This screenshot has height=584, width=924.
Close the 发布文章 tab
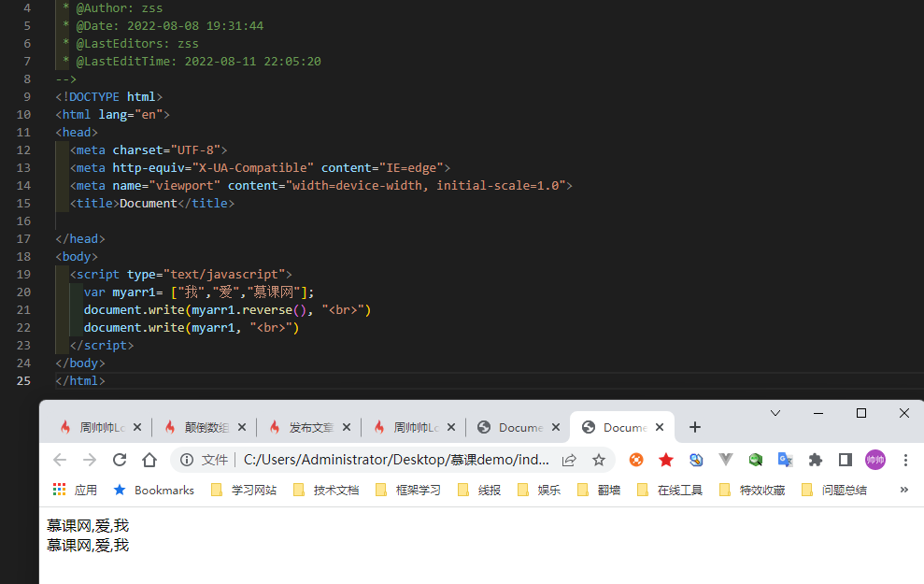coord(347,427)
